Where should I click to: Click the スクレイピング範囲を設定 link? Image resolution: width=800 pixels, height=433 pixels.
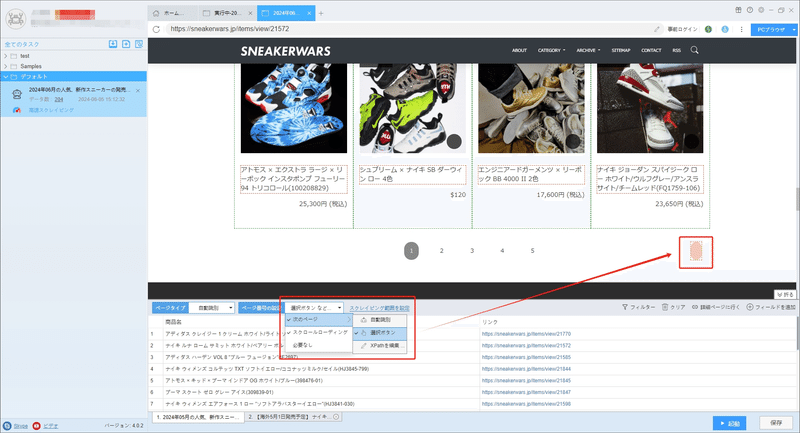(380, 308)
